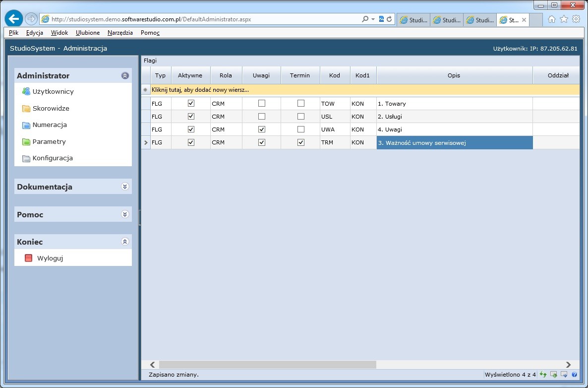Click the green Parametry folder icon
This screenshot has width=588, height=388.
(26, 141)
